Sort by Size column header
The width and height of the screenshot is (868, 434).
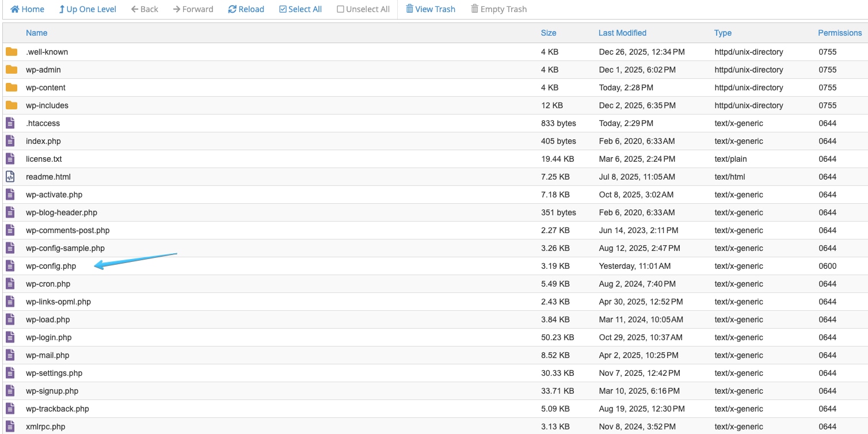point(549,33)
